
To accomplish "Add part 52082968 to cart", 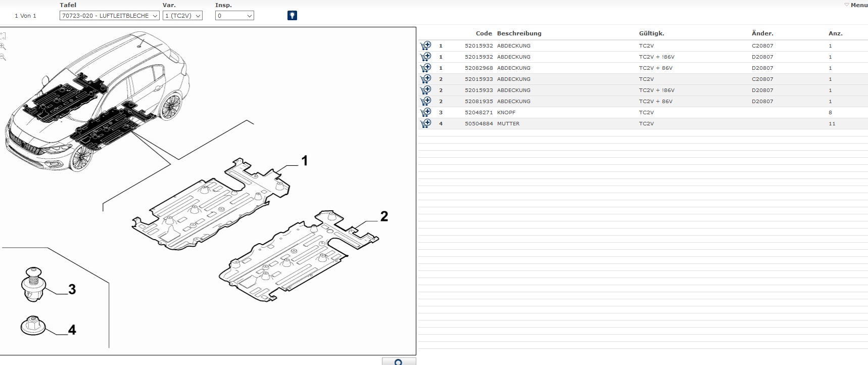I will [x=425, y=68].
